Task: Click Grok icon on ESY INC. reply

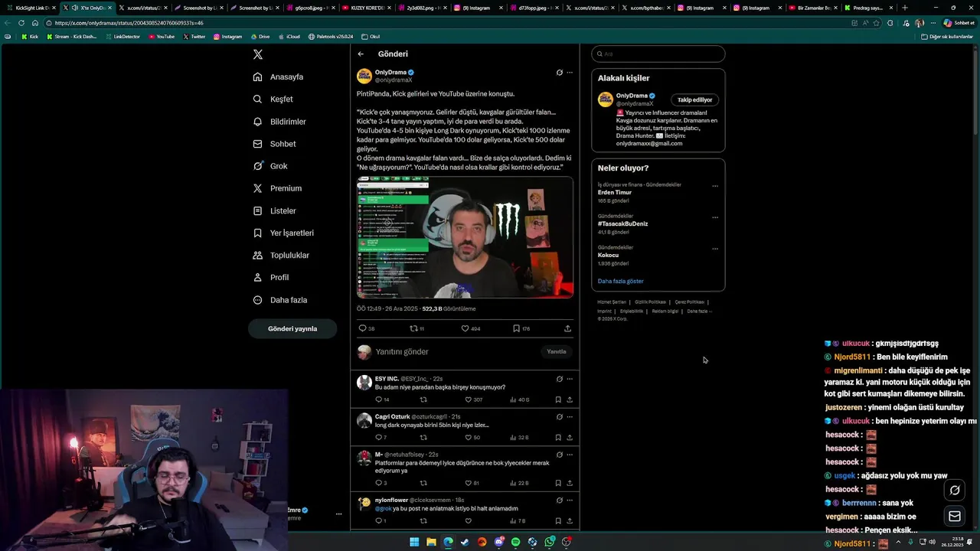Action: (x=559, y=379)
